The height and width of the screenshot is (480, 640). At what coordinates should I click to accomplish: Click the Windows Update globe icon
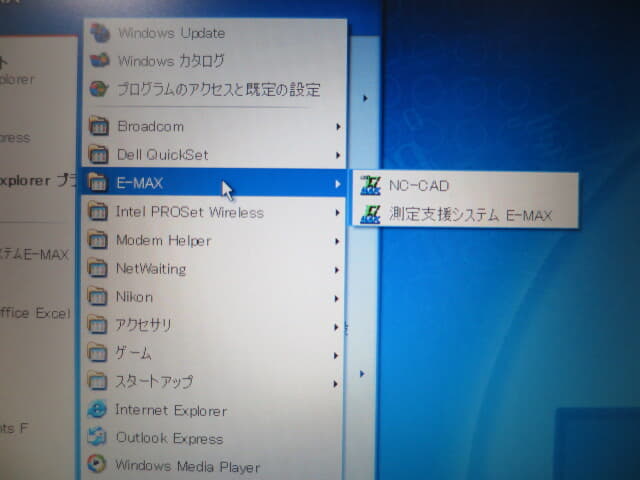coord(100,33)
